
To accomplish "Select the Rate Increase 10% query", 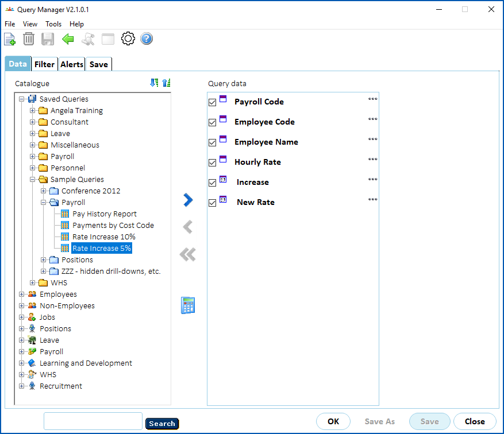I will [104, 237].
